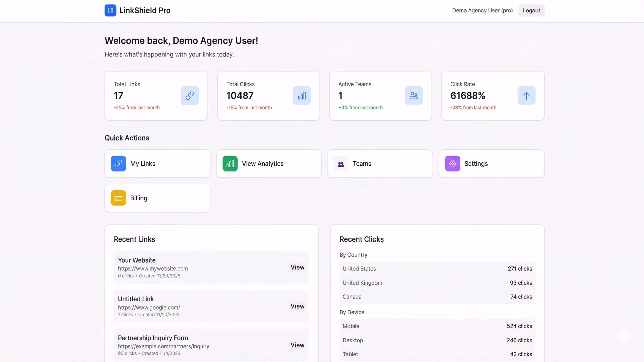Open the LinkShield Pro home title

pyautogui.click(x=145, y=11)
